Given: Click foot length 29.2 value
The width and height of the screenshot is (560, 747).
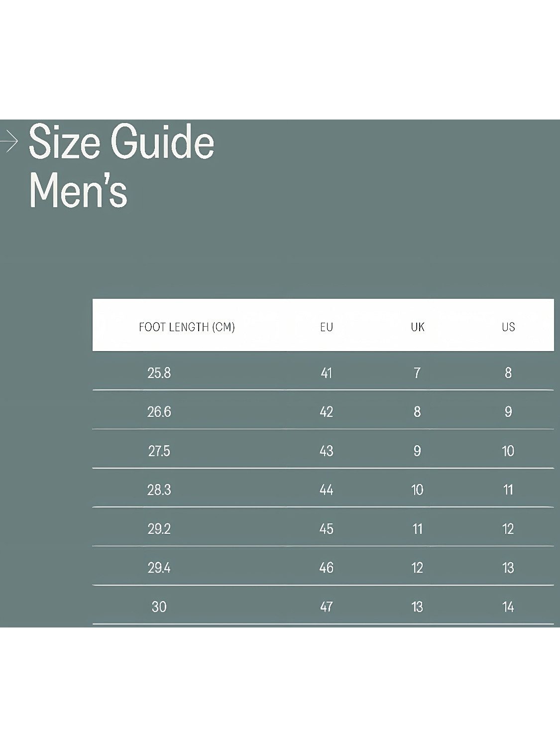Looking at the screenshot, I should click(159, 529).
